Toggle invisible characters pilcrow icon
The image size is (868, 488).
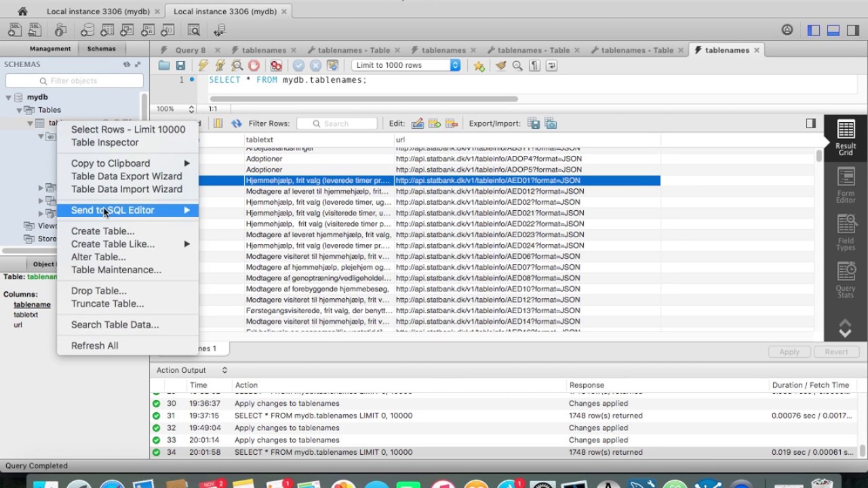coord(534,66)
